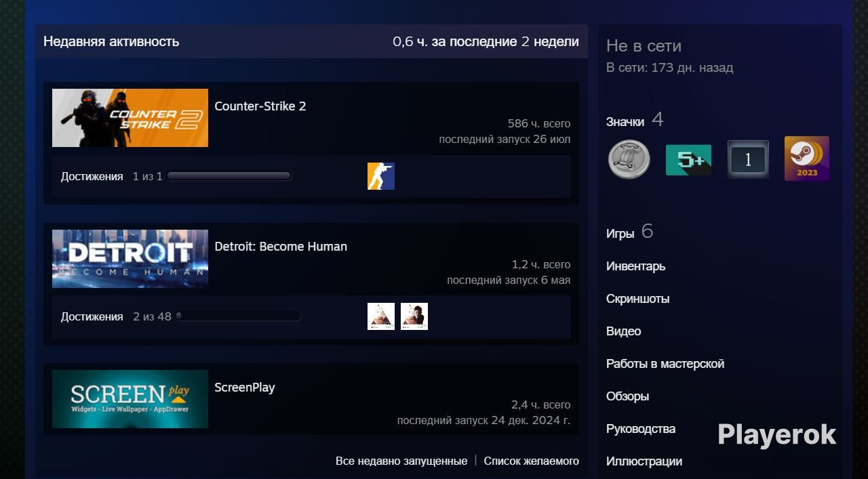This screenshot has width=868, height=479.
Task: Open the Counter-Strike 2 game banner
Action: [x=130, y=118]
